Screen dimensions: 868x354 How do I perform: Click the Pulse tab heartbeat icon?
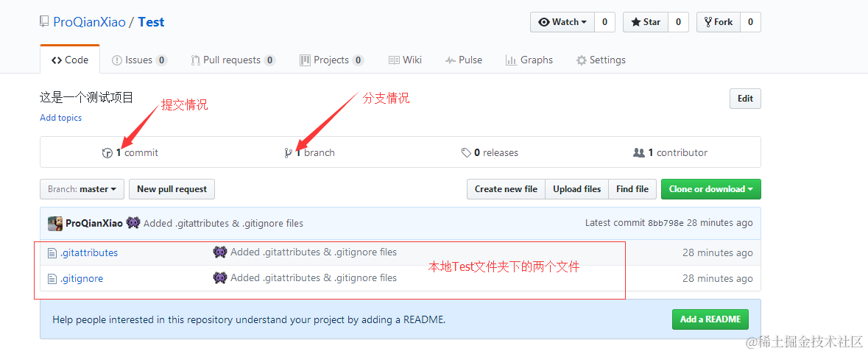451,60
